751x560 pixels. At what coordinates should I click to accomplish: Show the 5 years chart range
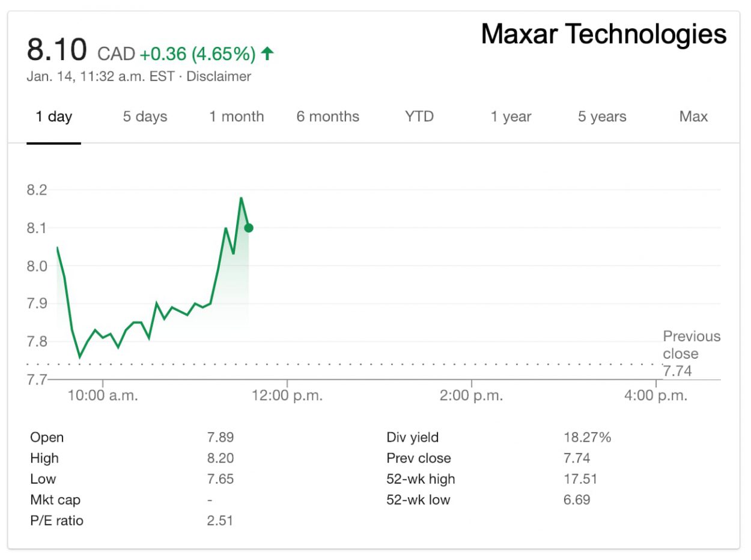[601, 117]
